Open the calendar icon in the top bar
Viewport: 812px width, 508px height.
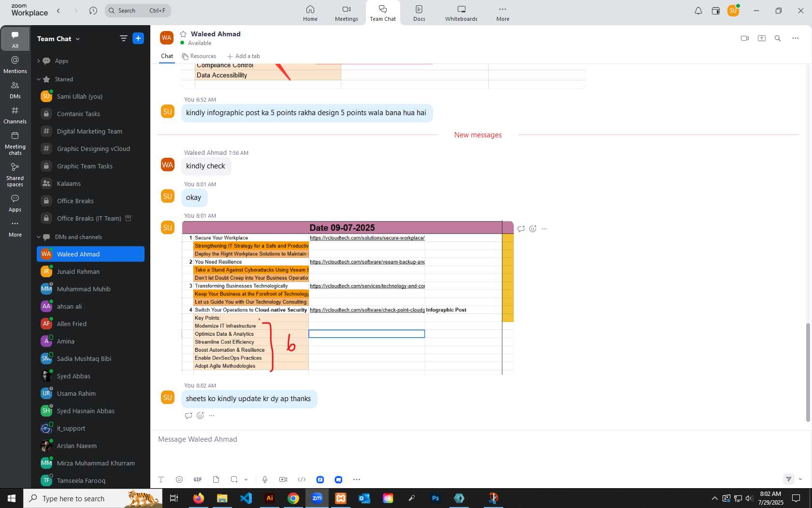pyautogui.click(x=716, y=11)
